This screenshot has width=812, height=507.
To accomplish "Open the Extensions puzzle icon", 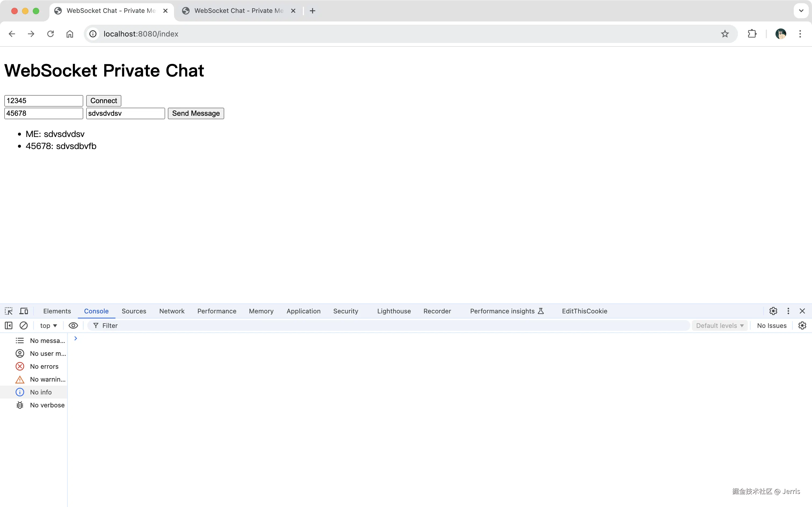I will pyautogui.click(x=752, y=34).
